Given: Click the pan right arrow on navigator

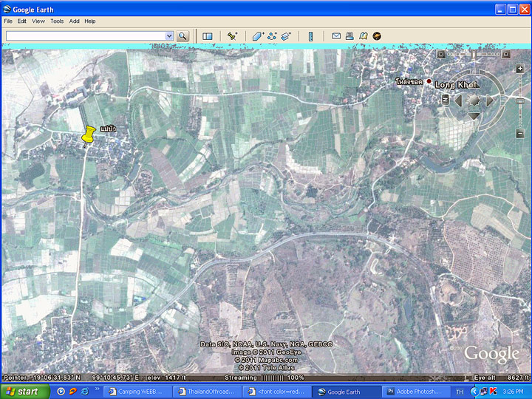Looking at the screenshot, I should click(x=490, y=100).
